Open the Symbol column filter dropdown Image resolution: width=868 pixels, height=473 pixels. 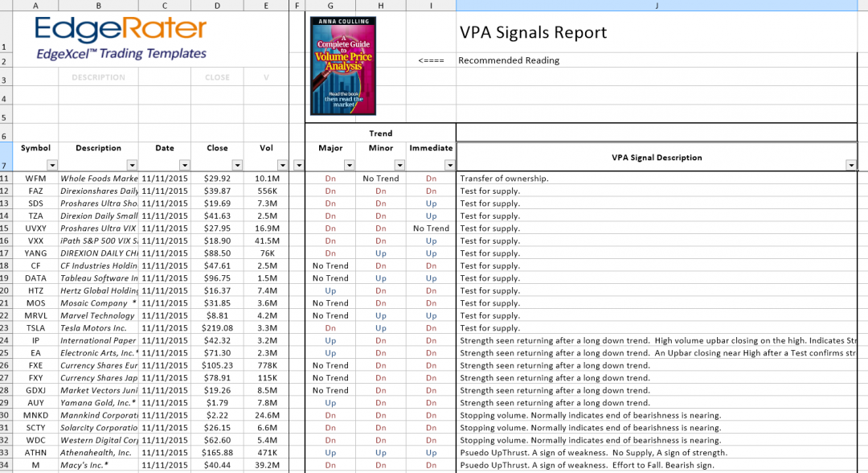[52, 164]
